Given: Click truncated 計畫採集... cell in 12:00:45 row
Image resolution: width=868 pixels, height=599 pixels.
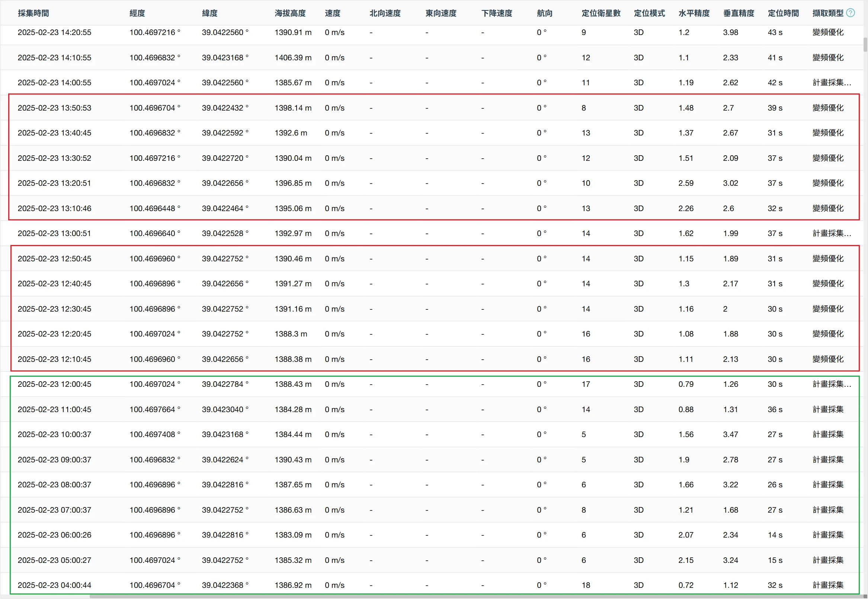Looking at the screenshot, I should (832, 384).
